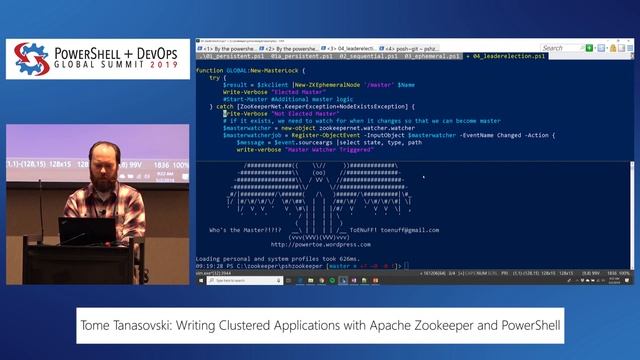
Task: Click the 3/4 console number in status bar
Action: coord(452,273)
